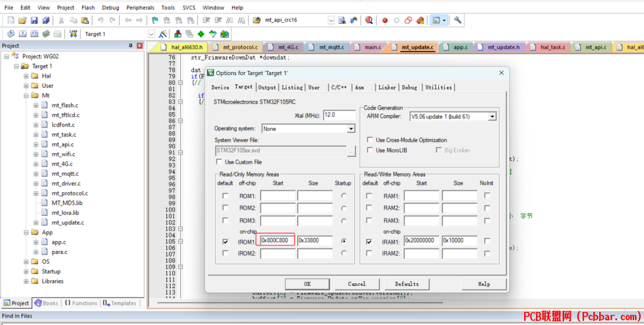Click the Save All toolbar icon

tap(46, 20)
